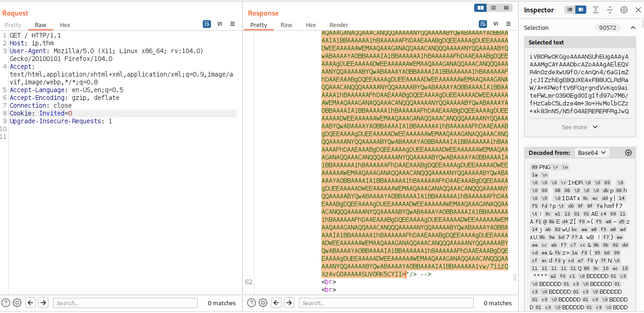
Task: Switch to the Hex tab of the Response
Action: coord(311,25)
